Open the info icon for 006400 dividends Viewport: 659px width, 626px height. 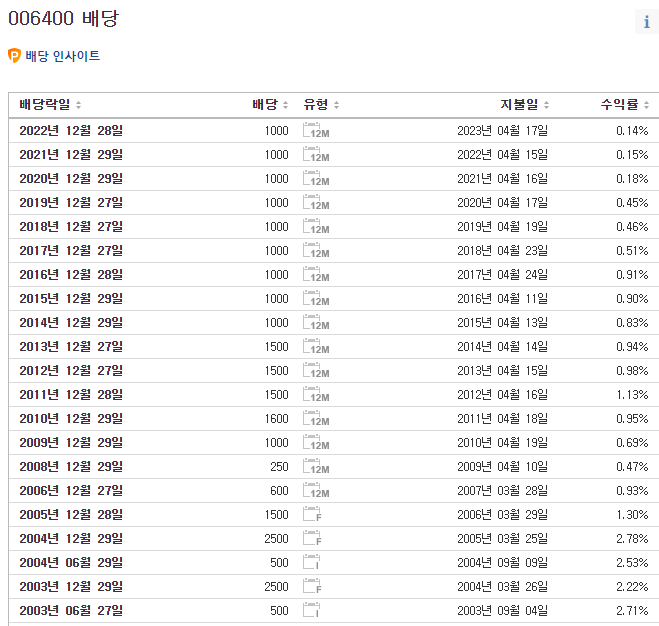[646, 21]
